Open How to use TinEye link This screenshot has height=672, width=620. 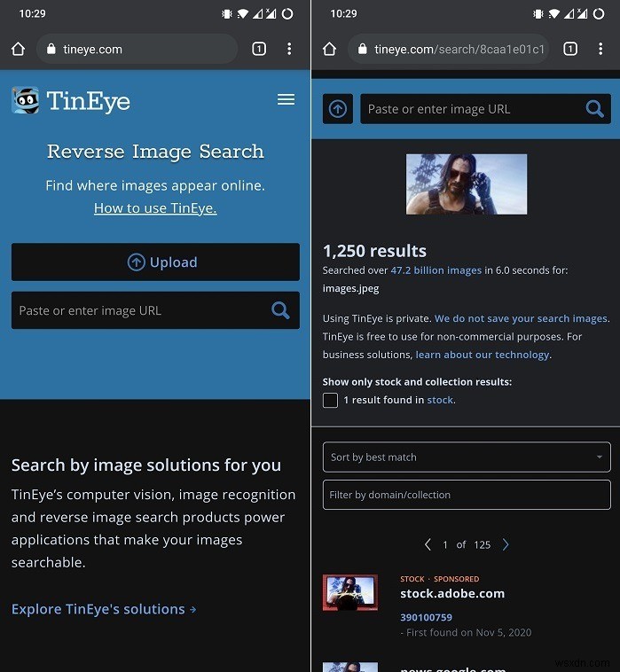point(155,208)
